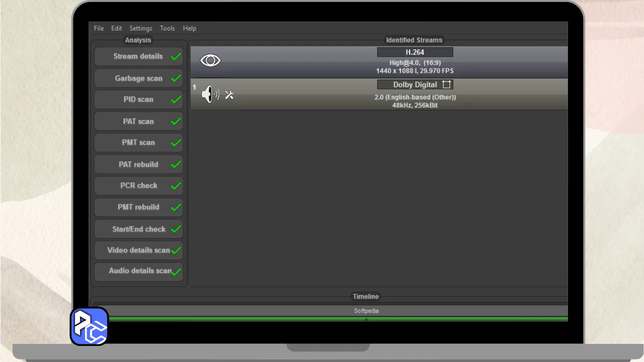Select the Dolby Digital codec label

415,84
